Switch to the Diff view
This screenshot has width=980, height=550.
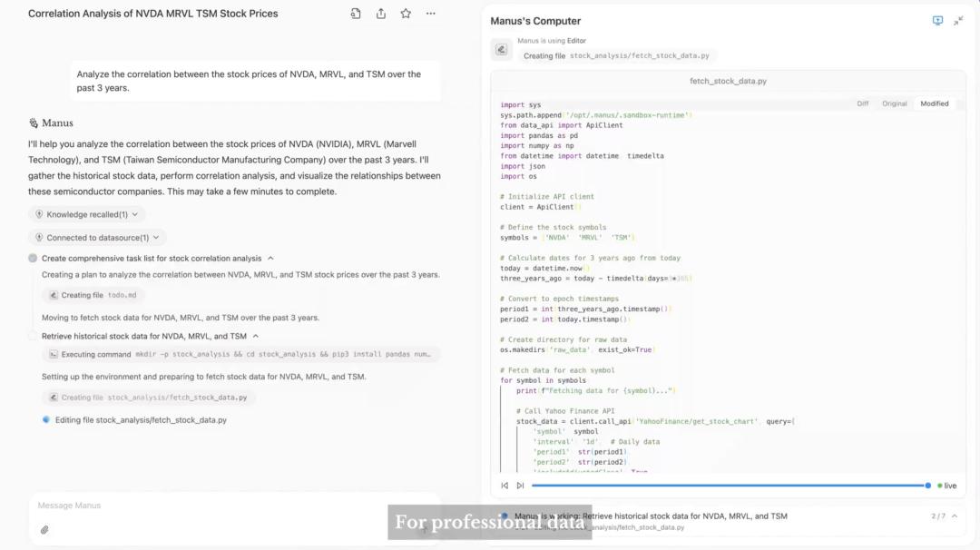[x=862, y=103]
